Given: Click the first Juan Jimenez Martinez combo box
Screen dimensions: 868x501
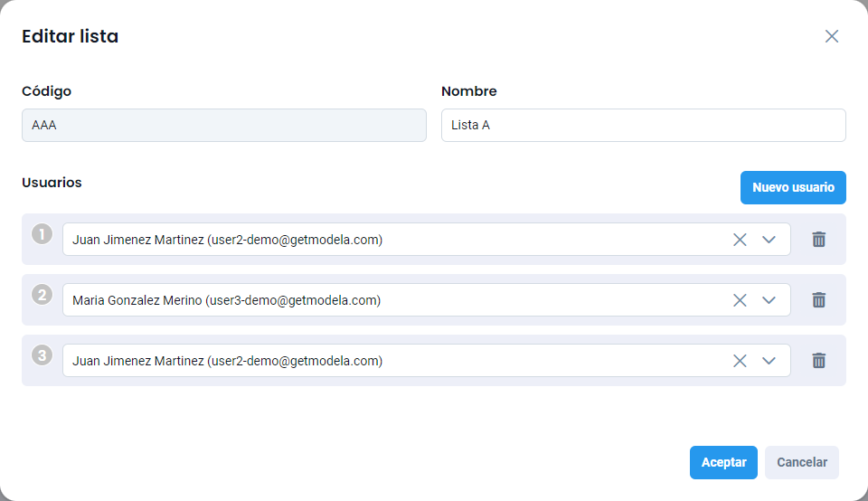Looking at the screenshot, I should click(389, 240).
